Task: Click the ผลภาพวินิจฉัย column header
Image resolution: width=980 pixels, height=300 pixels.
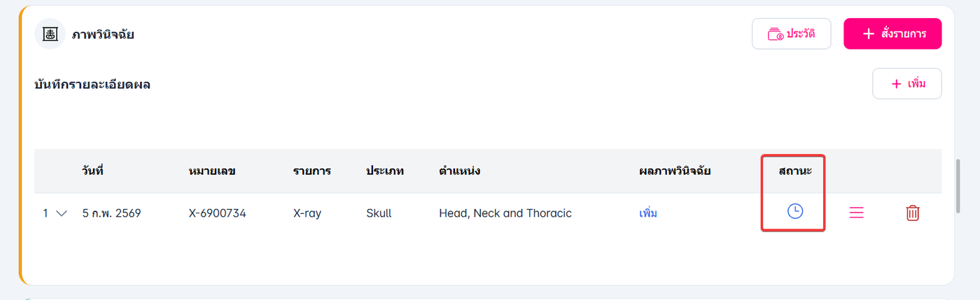Action: coord(675,171)
